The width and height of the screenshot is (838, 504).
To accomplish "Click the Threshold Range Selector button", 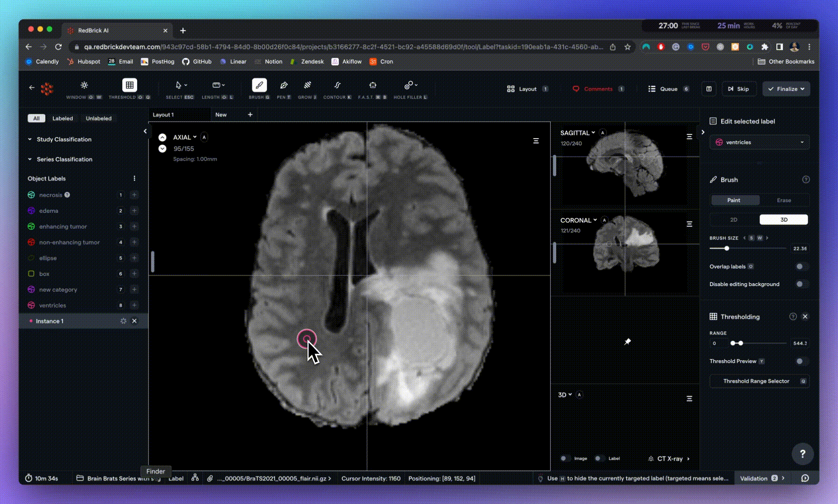I will 760,381.
